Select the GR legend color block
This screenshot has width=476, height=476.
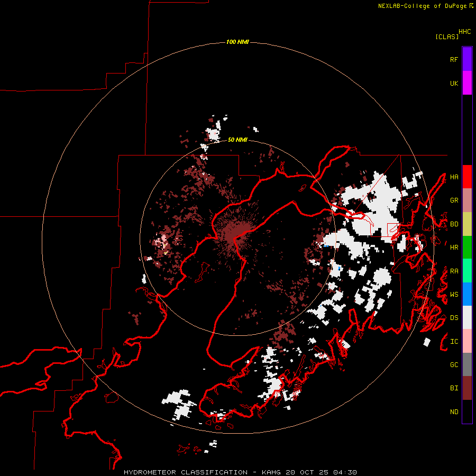click(x=467, y=200)
